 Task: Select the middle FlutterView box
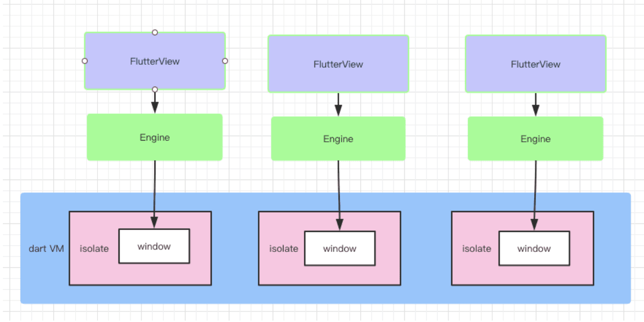[x=338, y=64]
